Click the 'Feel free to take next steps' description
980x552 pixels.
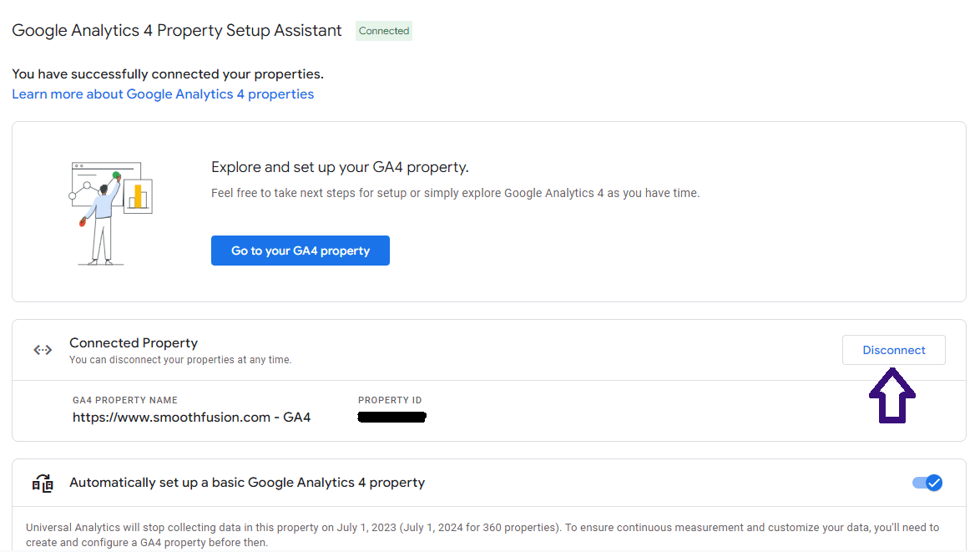(455, 193)
